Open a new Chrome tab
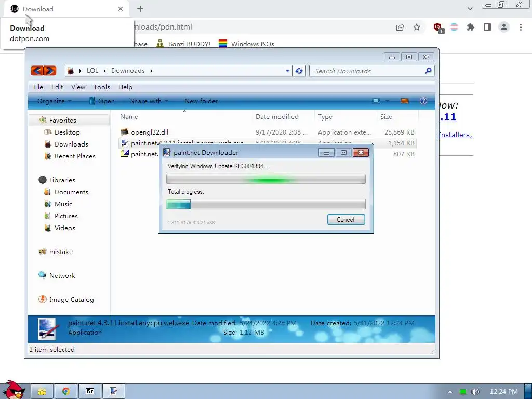The height and width of the screenshot is (399, 532). (140, 9)
